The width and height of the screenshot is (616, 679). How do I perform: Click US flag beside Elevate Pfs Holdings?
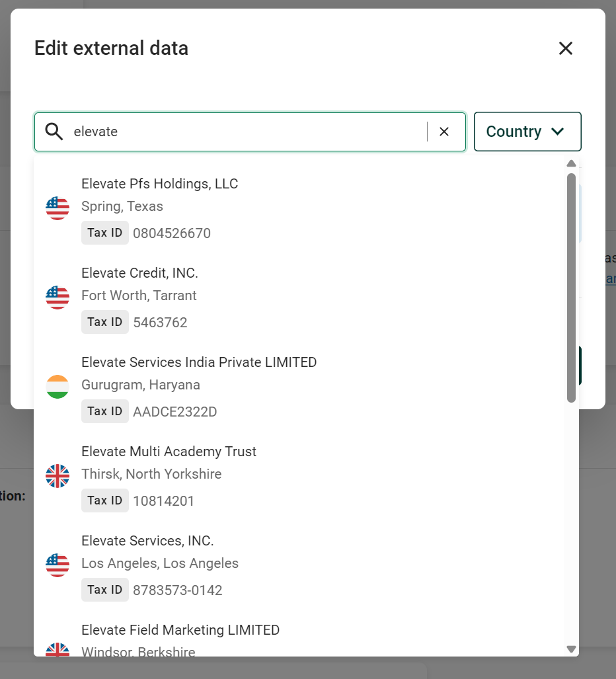pos(58,208)
